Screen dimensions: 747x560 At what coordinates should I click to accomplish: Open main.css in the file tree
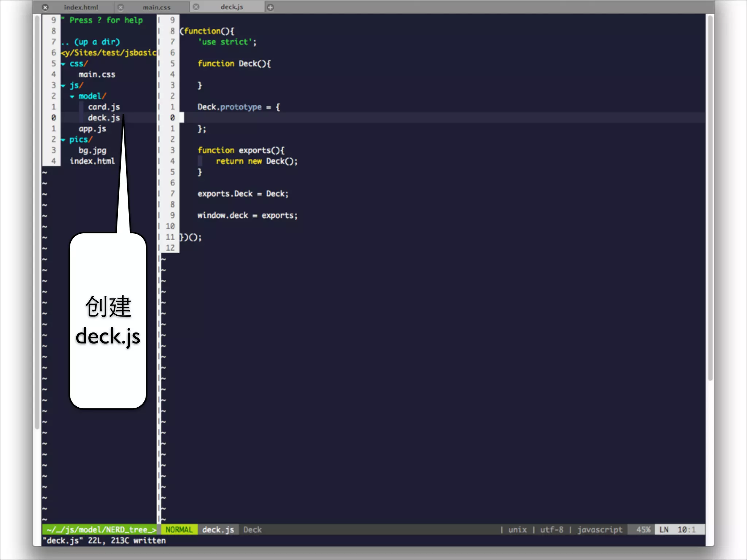click(x=97, y=75)
